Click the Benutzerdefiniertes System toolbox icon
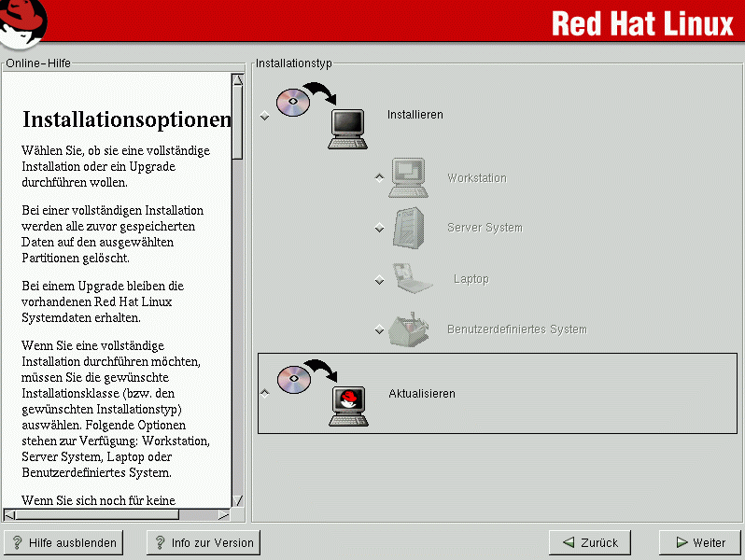The width and height of the screenshot is (745, 560). [409, 329]
